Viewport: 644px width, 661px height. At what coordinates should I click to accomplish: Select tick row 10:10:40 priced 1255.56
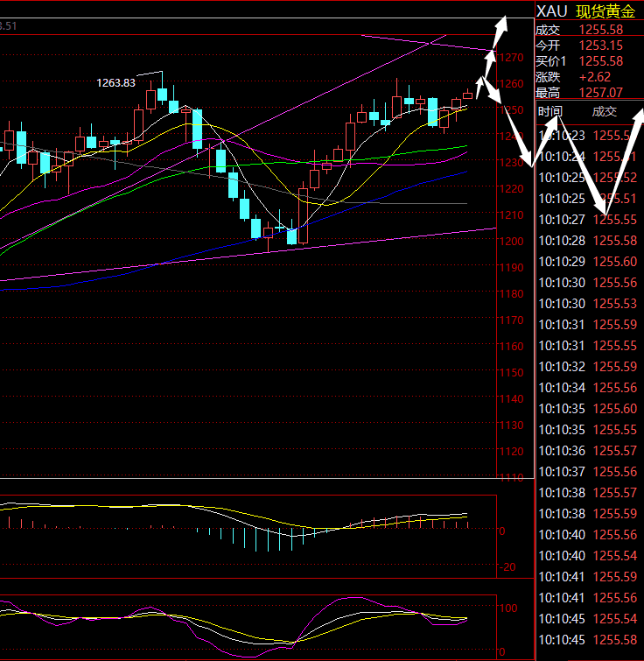point(589,535)
